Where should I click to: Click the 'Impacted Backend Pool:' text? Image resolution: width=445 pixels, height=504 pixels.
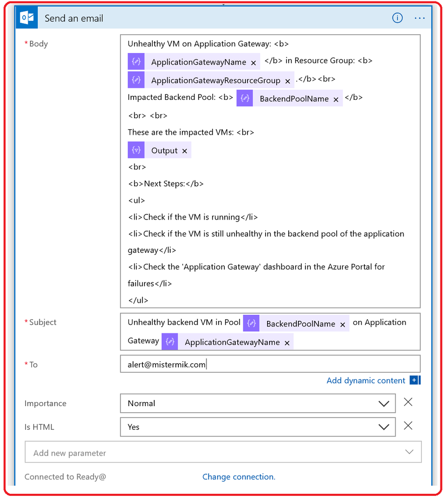click(171, 97)
